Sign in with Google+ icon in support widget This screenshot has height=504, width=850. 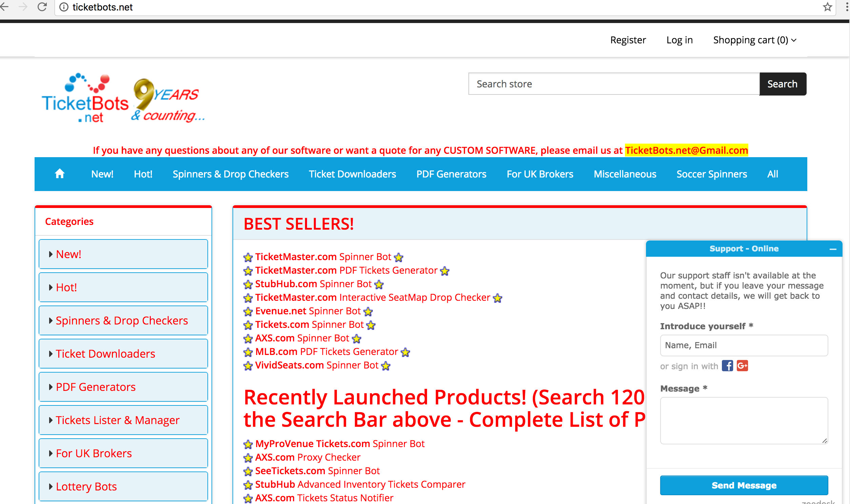[742, 366]
